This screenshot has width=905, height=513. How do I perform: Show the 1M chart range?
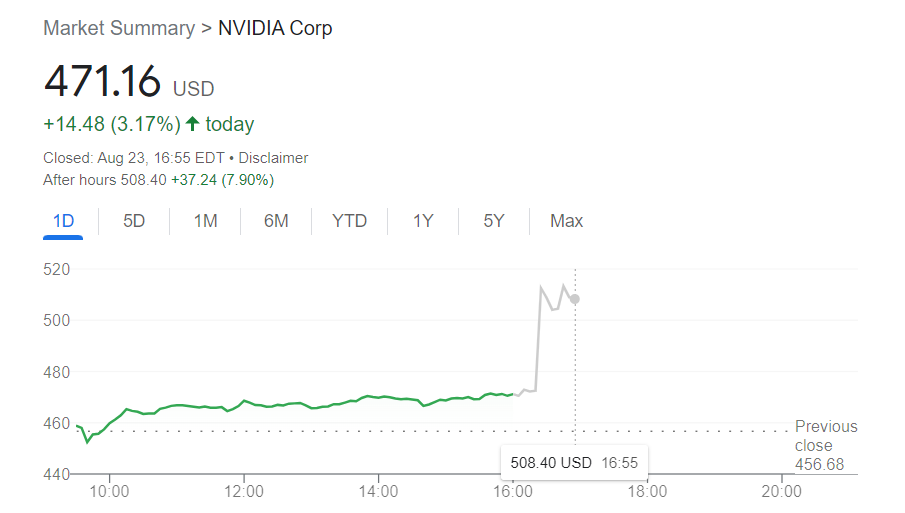coord(205,221)
